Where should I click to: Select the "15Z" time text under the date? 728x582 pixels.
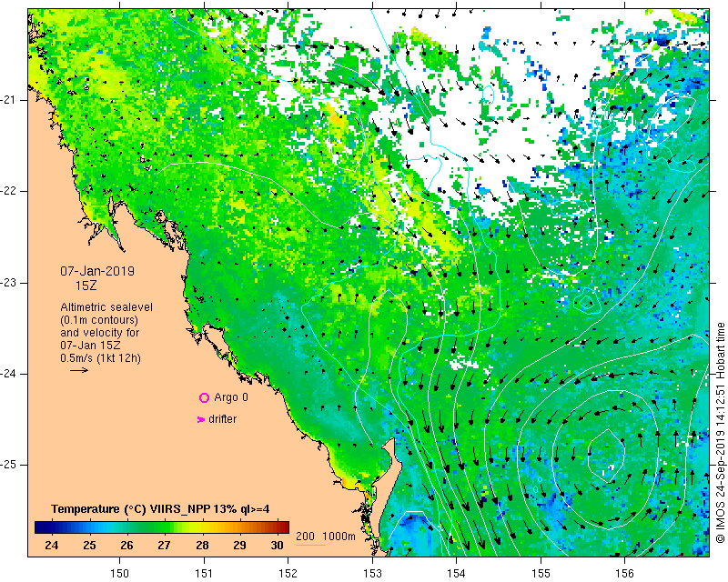point(86,286)
